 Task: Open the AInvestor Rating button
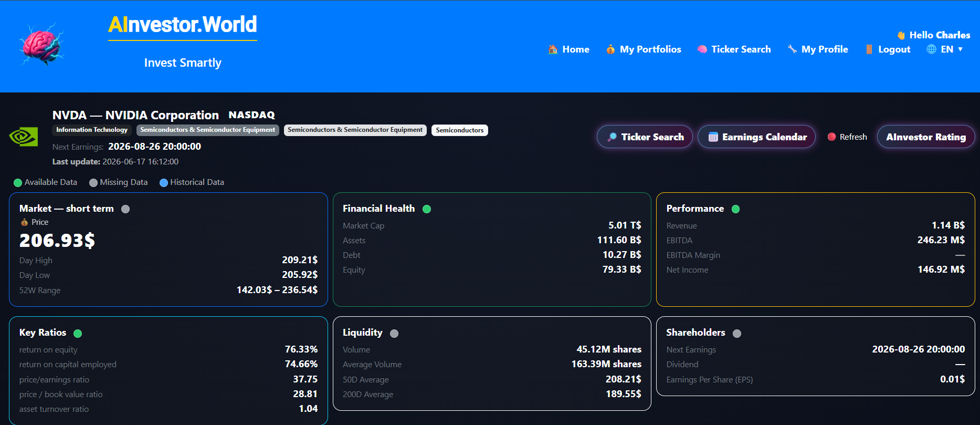(926, 137)
